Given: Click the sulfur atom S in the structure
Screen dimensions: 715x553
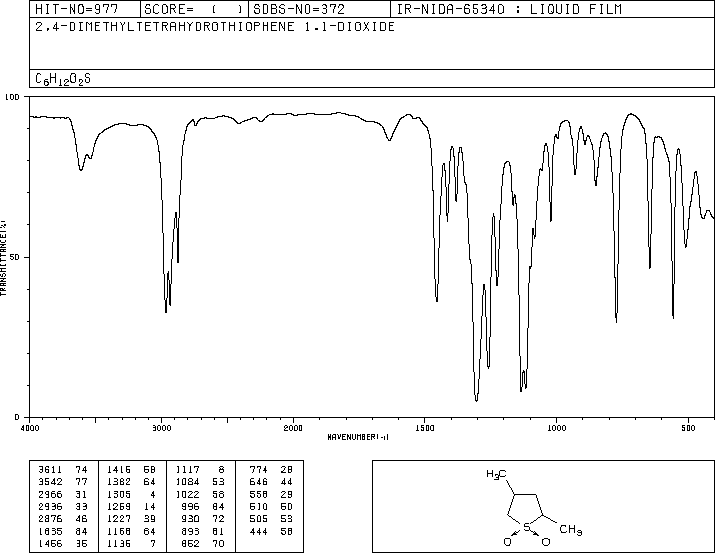Looking at the screenshot, I should point(527,527).
